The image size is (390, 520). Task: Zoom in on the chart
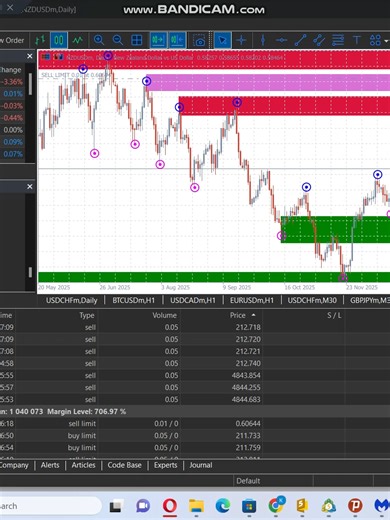point(99,40)
